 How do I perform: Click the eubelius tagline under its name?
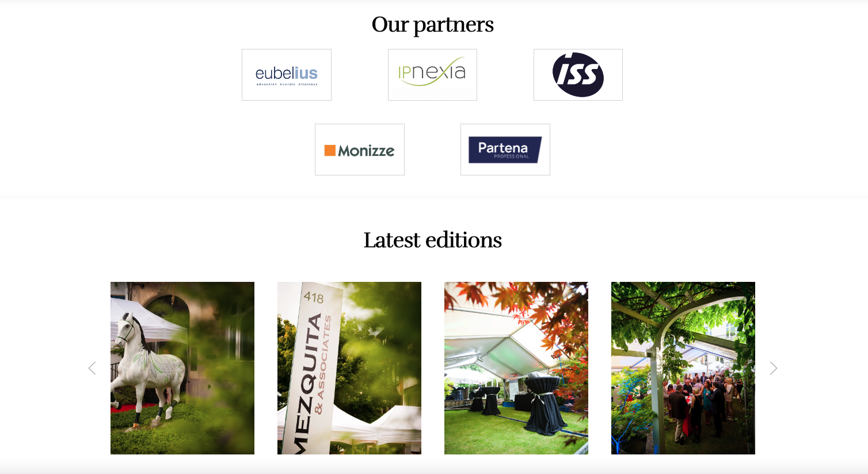(287, 85)
